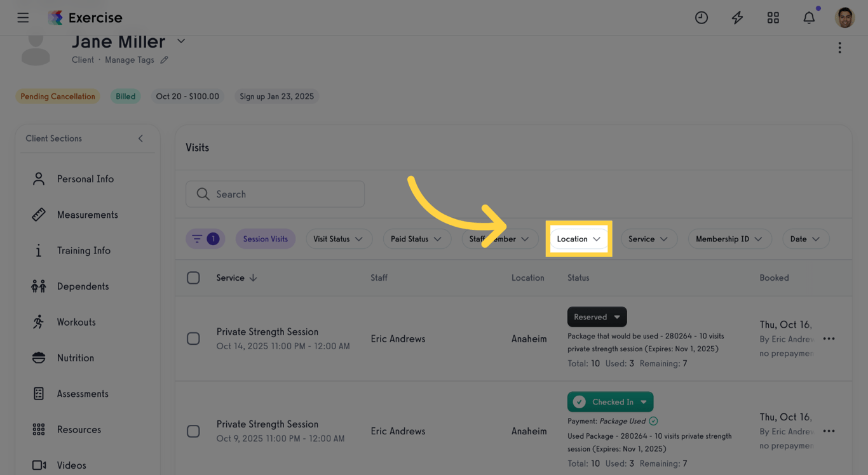Click the Resources grid icon
Viewport: 868px width, 475px height.
[x=39, y=430]
